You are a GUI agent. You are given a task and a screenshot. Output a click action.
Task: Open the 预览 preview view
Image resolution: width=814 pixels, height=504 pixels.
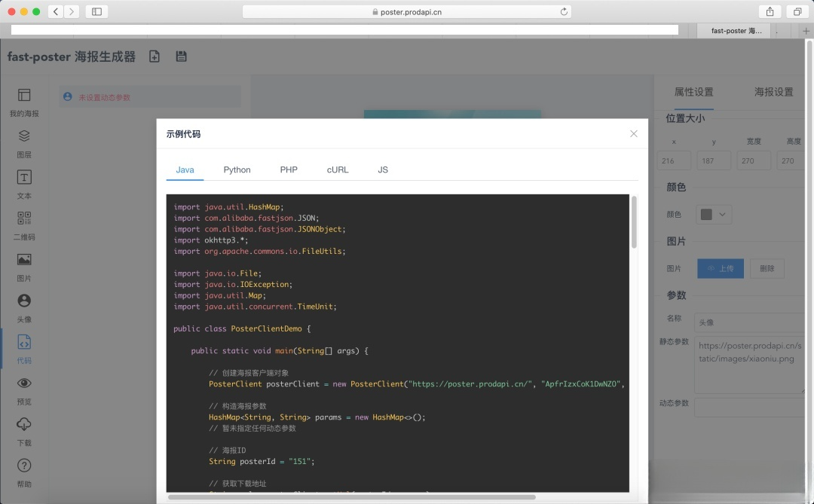click(x=23, y=390)
